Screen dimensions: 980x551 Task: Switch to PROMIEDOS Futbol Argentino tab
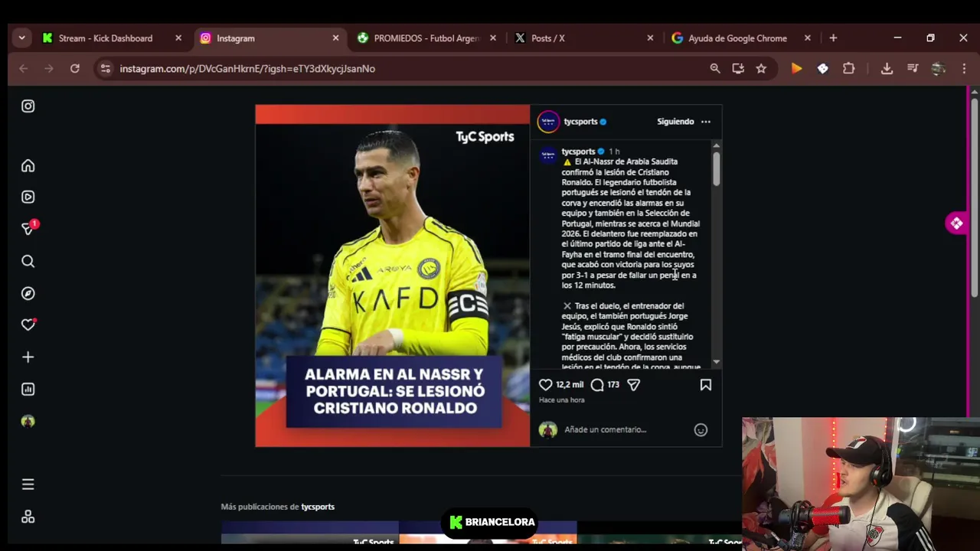click(x=426, y=38)
